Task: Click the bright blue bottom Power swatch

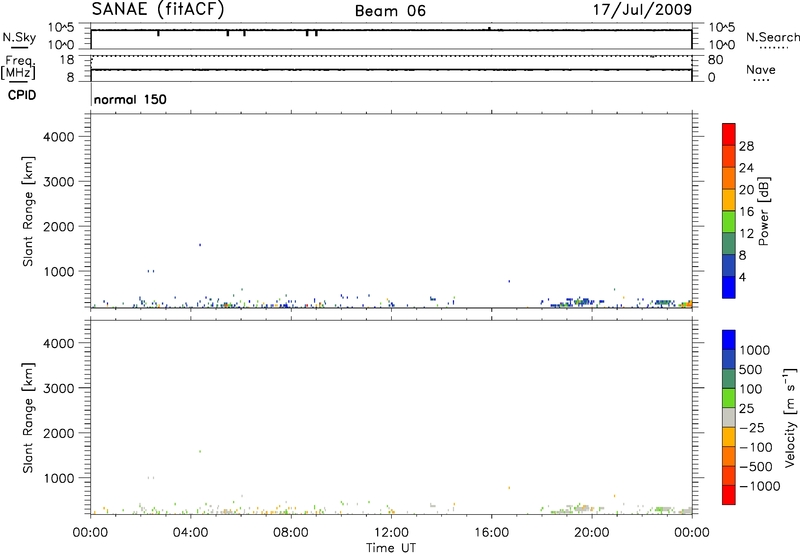Action: click(729, 287)
